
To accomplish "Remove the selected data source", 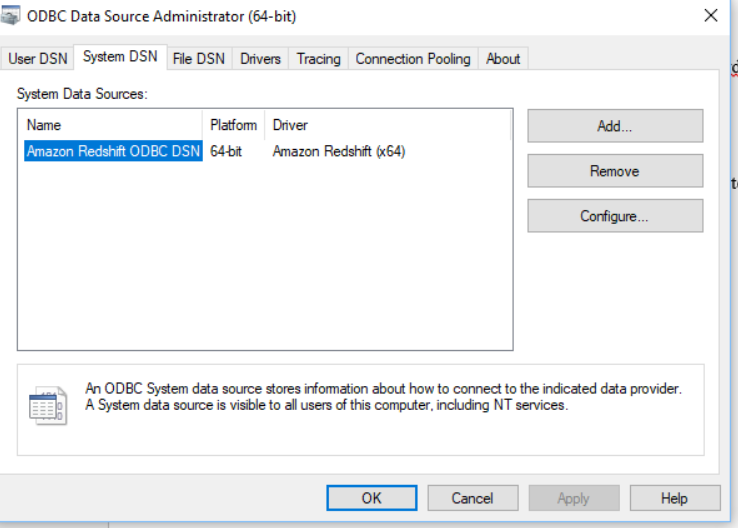I will (x=615, y=171).
